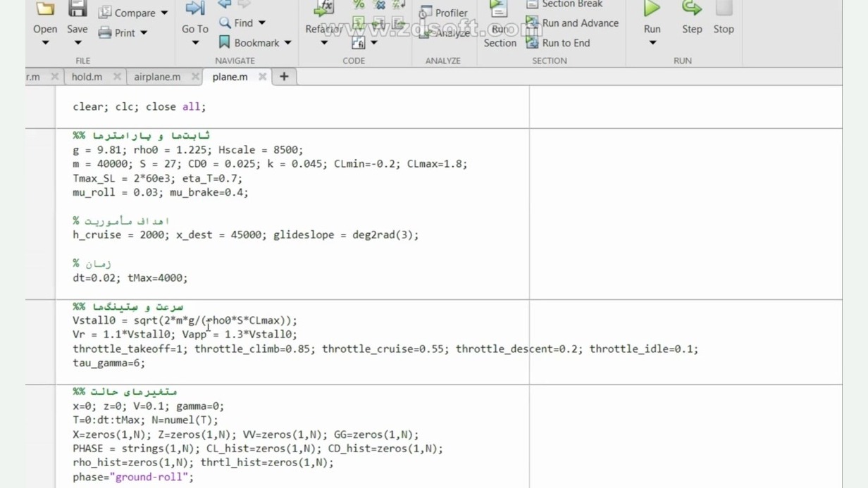Click the line 'clear; clc; close all;'
Image resolution: width=868 pixels, height=488 pixels.
point(139,107)
